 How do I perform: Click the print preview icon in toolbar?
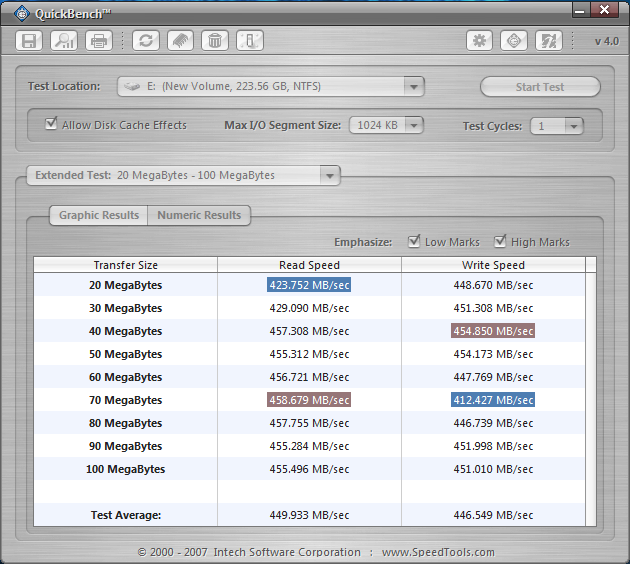tap(64, 41)
